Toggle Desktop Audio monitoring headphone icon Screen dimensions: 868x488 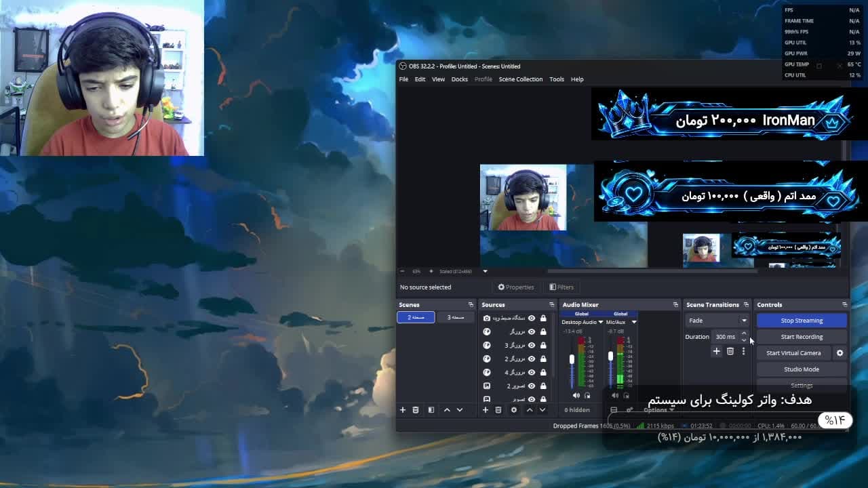click(x=587, y=395)
